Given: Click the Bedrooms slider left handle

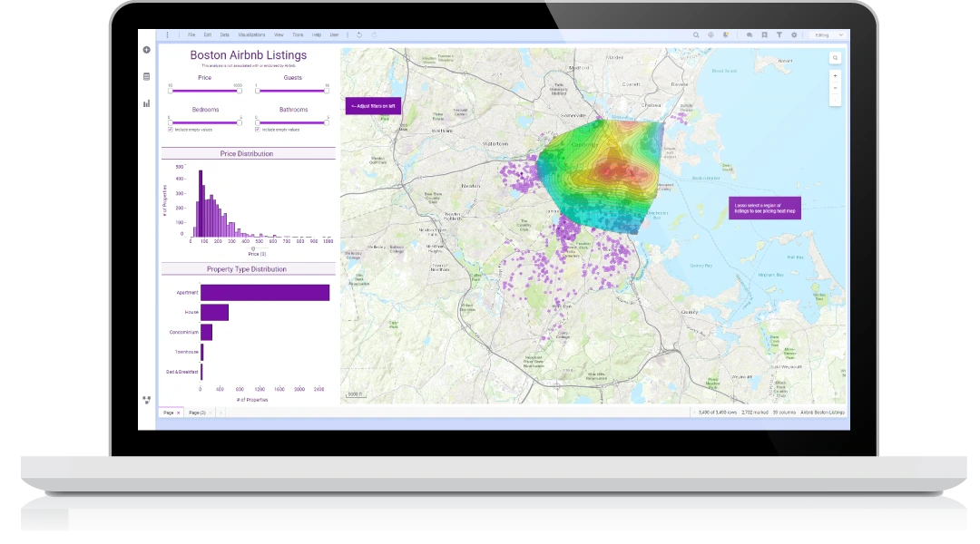Looking at the screenshot, I should 170,123.
